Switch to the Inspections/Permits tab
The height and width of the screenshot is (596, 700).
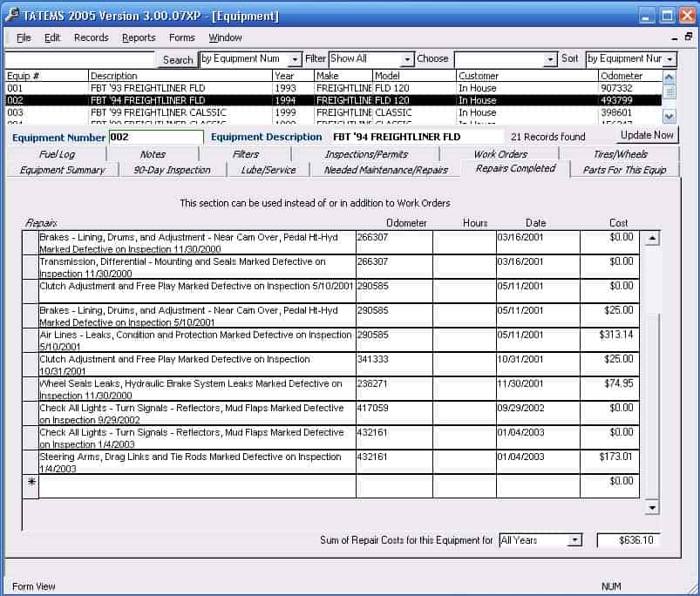(366, 154)
